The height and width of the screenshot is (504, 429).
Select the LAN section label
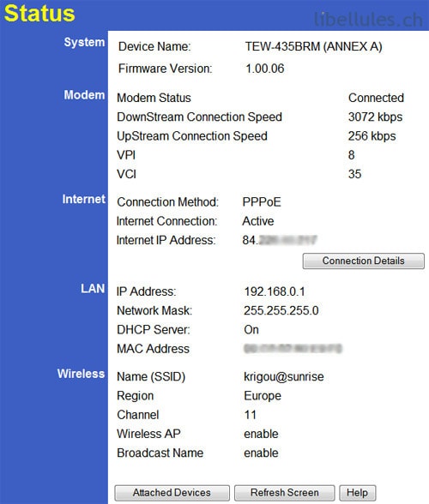tap(93, 288)
